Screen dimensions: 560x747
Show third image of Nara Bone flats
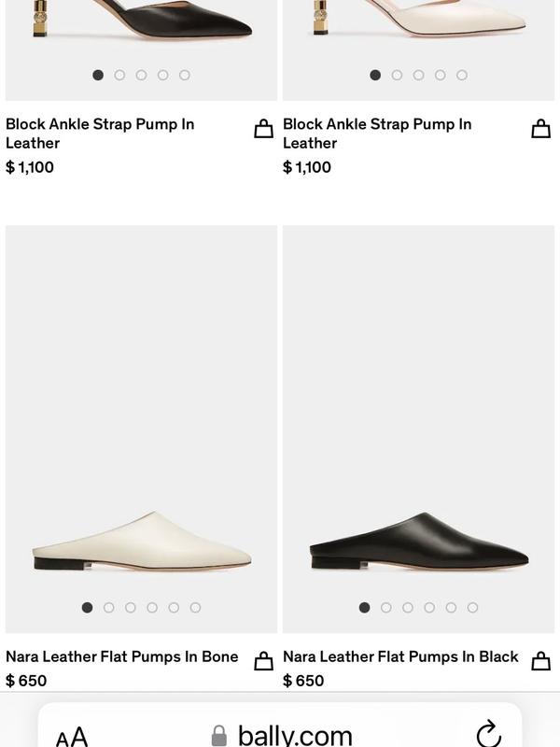[x=131, y=608]
